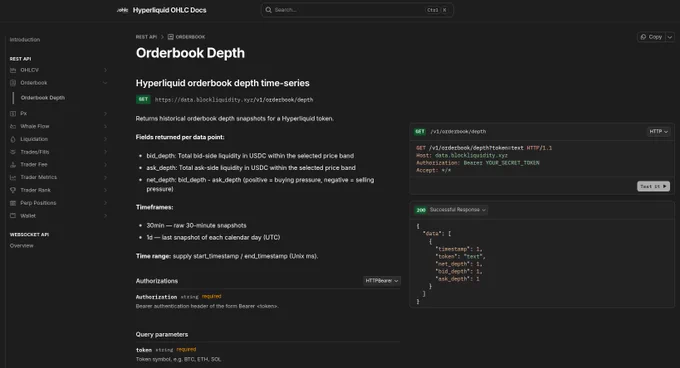Click the Authorization parameter name

(156, 297)
